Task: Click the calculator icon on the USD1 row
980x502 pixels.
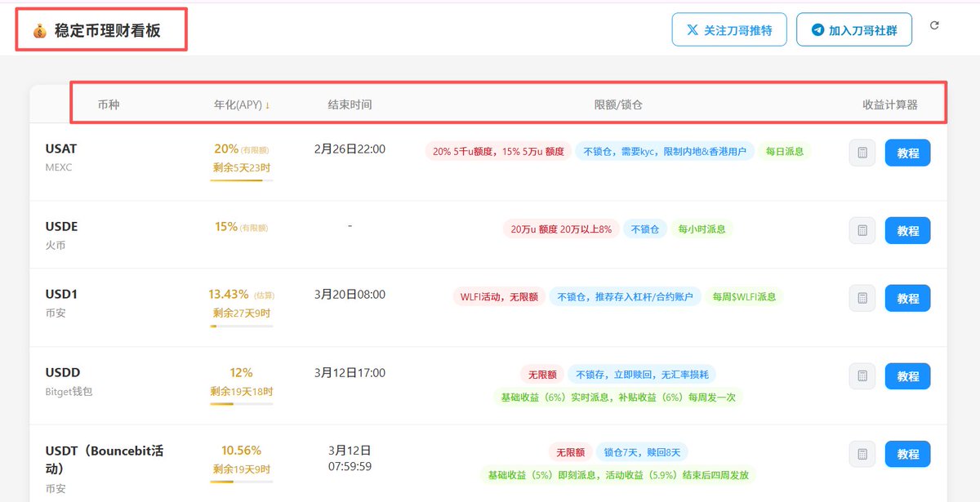Action: pyautogui.click(x=862, y=298)
